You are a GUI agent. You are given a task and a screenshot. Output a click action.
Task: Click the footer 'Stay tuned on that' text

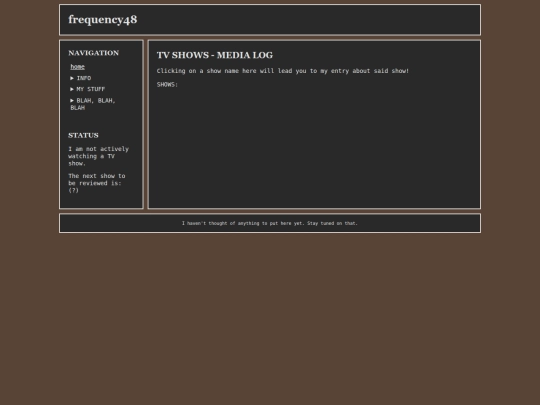332,223
